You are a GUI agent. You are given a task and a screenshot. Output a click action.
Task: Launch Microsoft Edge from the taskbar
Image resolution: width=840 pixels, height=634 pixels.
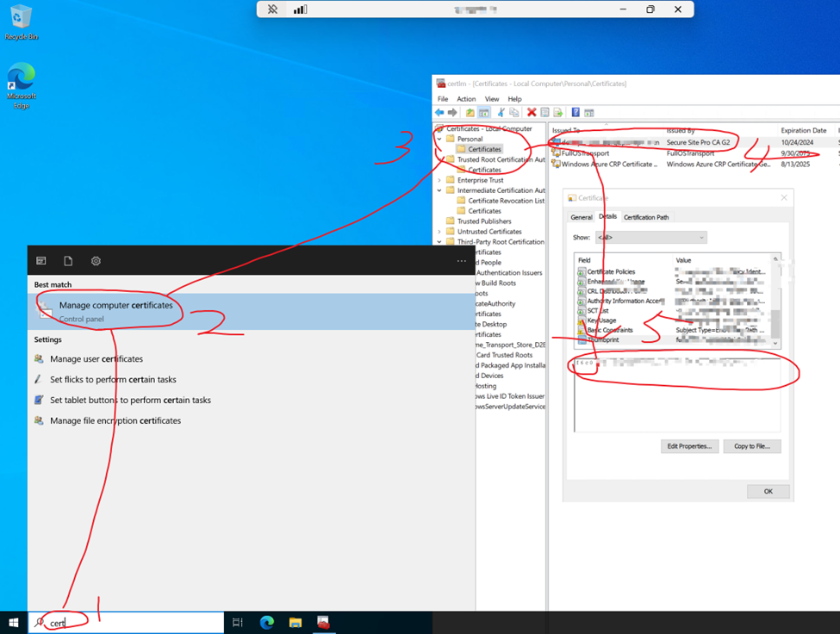coord(267,623)
